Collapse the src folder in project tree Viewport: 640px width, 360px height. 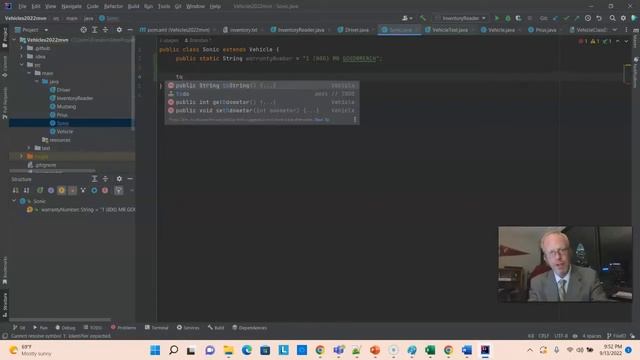22,65
